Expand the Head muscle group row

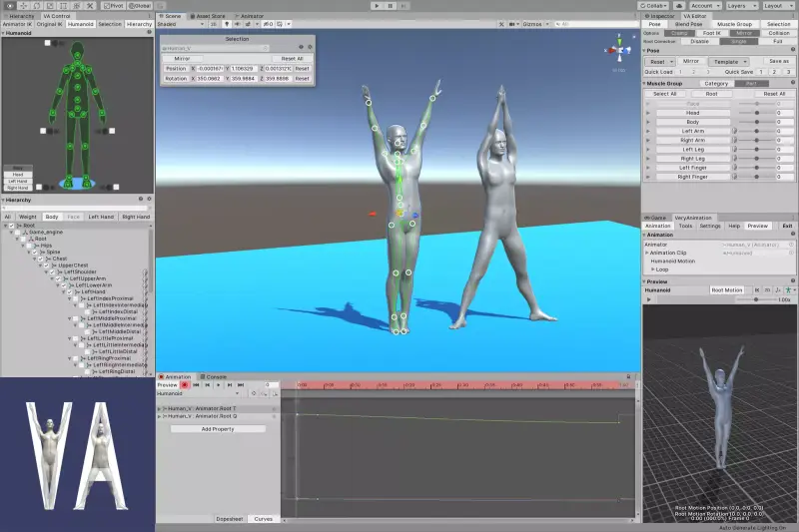[648, 113]
